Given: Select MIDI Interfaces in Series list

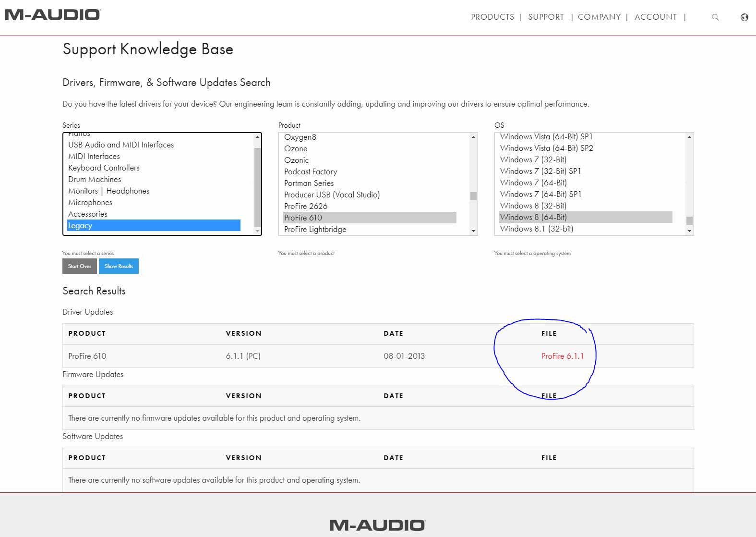Looking at the screenshot, I should pyautogui.click(x=154, y=156).
